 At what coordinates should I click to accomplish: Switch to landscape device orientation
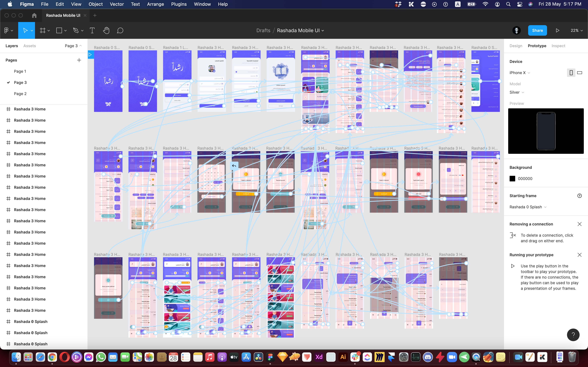pos(580,73)
